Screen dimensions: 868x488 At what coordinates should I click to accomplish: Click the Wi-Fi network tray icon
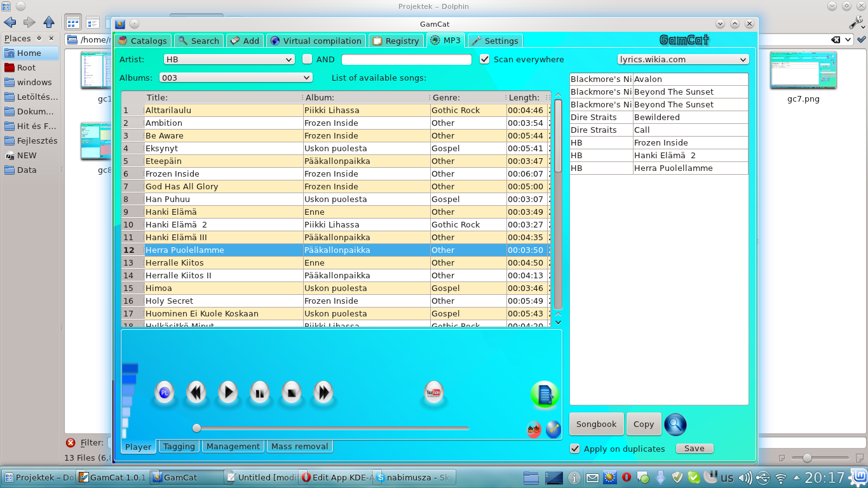[782, 477]
